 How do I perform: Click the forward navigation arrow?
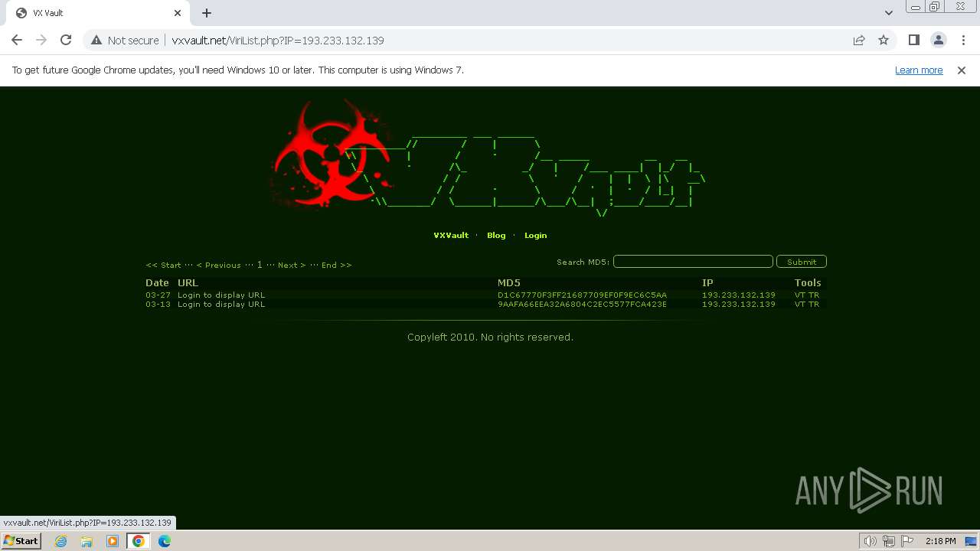pyautogui.click(x=41, y=40)
